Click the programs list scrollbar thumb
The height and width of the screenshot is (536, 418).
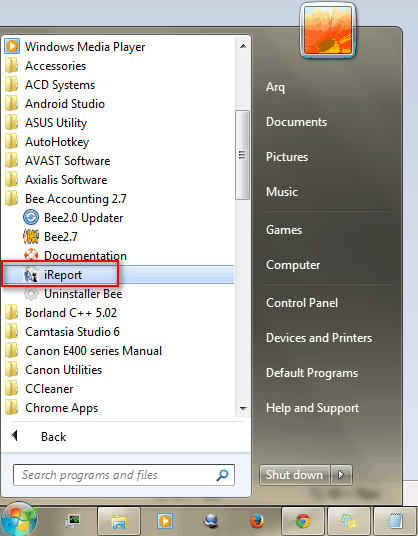[x=242, y=155]
